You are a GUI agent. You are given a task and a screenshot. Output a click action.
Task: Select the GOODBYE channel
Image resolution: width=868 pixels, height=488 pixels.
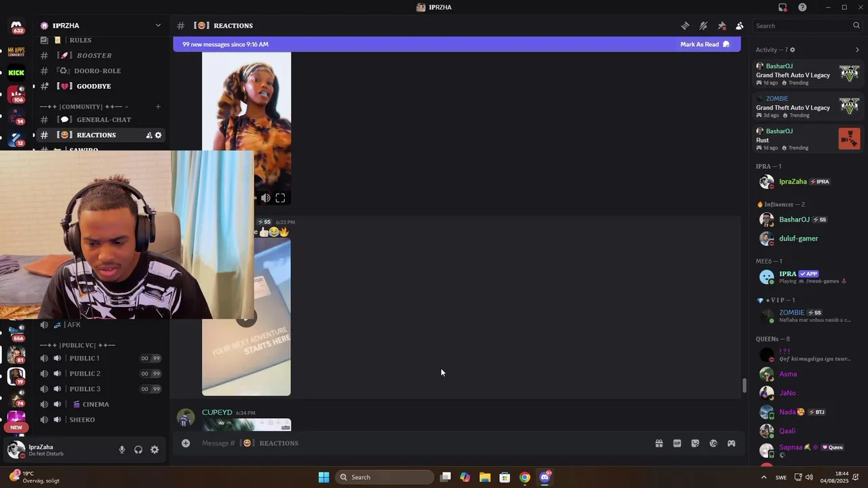(x=101, y=86)
